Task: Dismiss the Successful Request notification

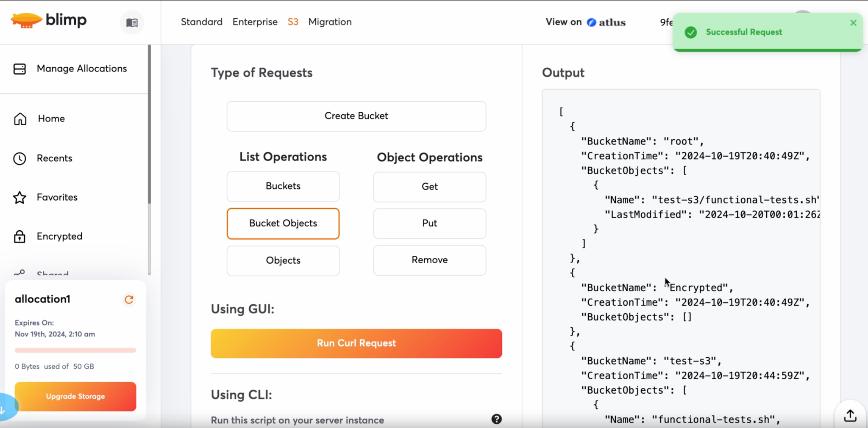Action: click(x=853, y=23)
